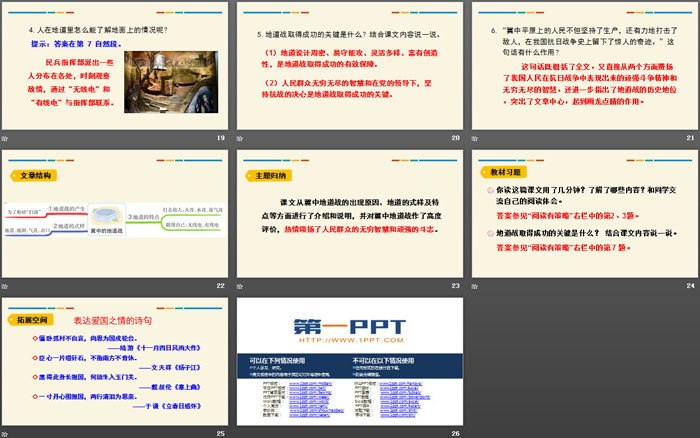This screenshot has width=700, height=438.
Task: Select slide 24 thumbnail labeled 教材习题
Action: click(x=585, y=213)
